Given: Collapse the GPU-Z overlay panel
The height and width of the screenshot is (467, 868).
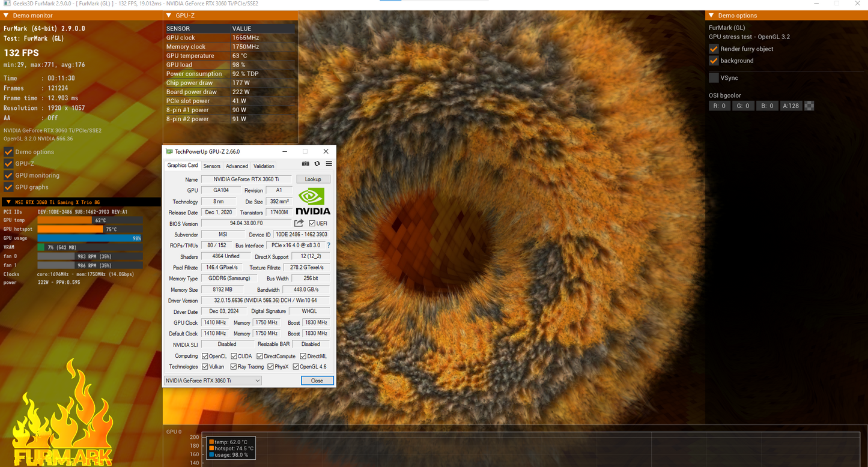Looking at the screenshot, I should click(169, 16).
